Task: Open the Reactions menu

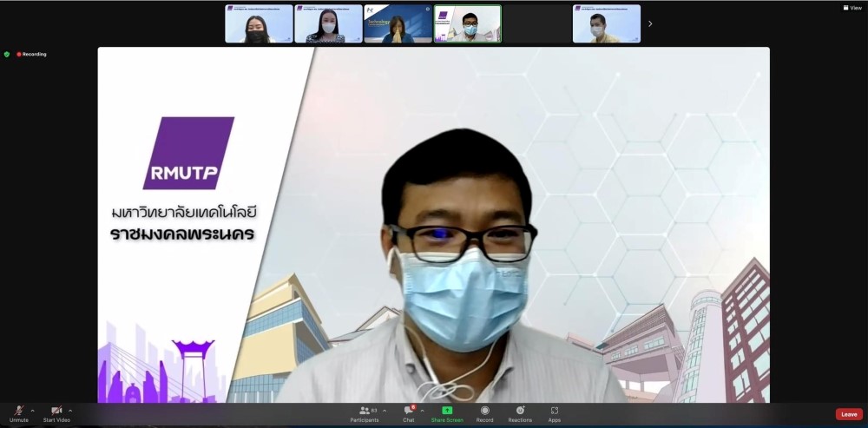Action: pos(520,413)
